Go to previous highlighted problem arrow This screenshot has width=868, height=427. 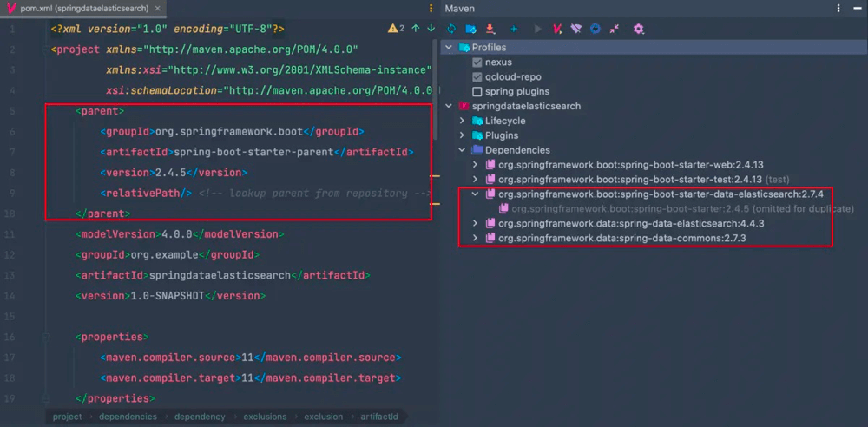coord(416,29)
